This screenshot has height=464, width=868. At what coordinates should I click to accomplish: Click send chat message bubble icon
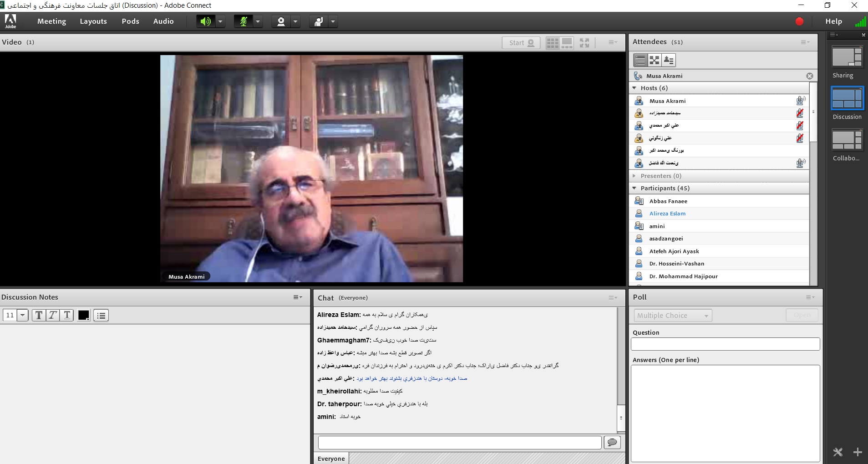(x=612, y=442)
